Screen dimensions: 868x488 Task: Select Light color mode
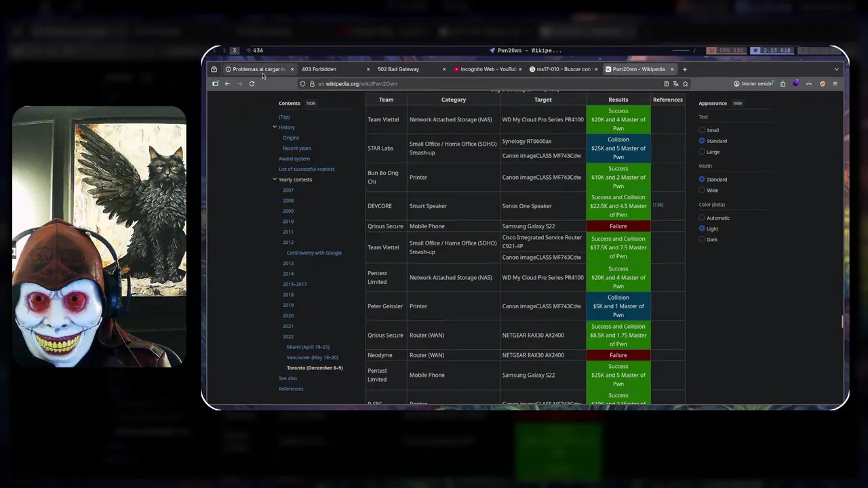tap(702, 229)
